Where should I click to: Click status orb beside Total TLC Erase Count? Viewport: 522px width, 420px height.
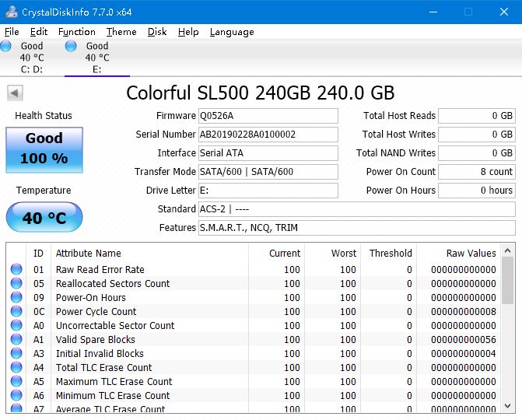(x=16, y=368)
